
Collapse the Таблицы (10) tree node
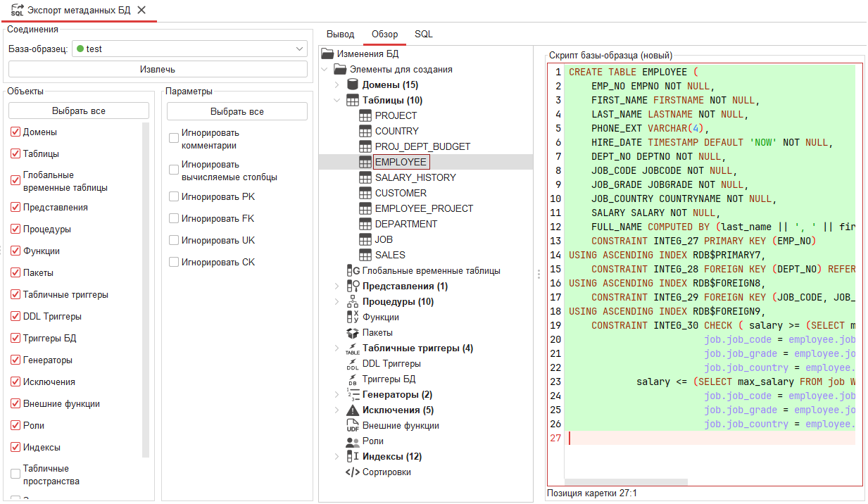[x=337, y=101]
